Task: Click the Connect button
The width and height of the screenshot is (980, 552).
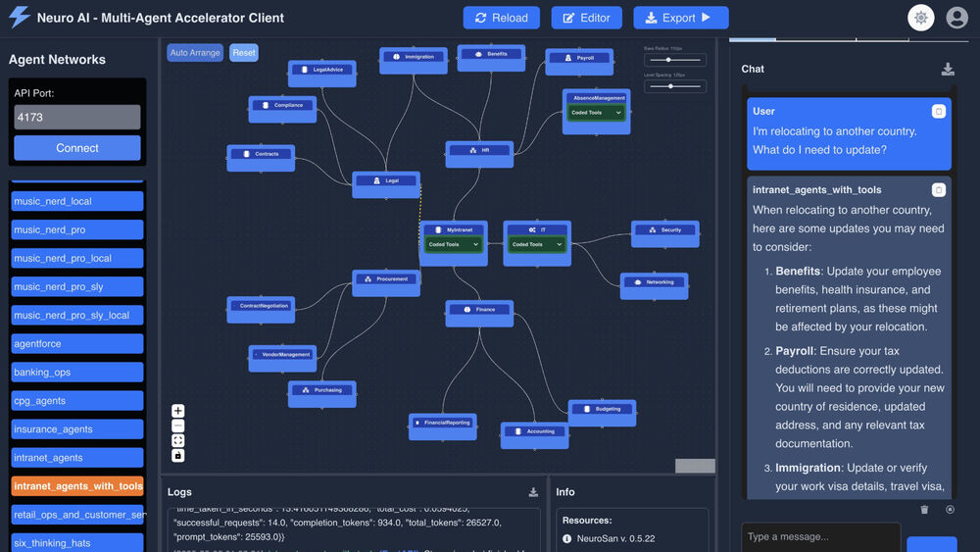Action: coord(76,148)
